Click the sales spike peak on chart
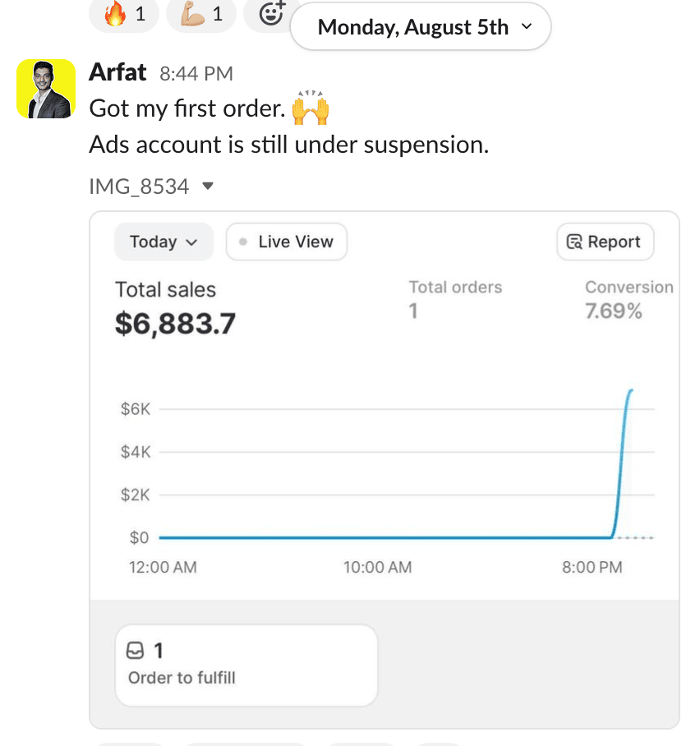Image resolution: width=700 pixels, height=746 pixels. (x=629, y=391)
